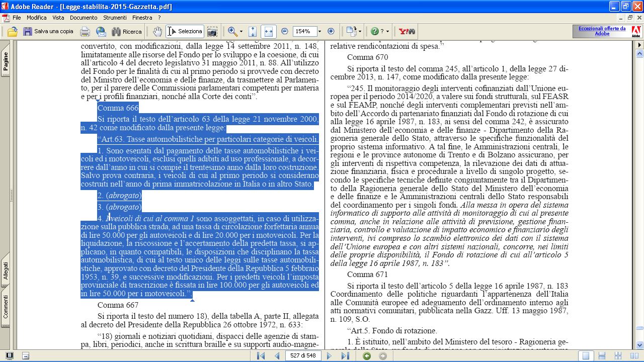Image resolution: width=644 pixels, height=362 pixels.
Task: Expand the help question mark dropdown
Action: click(x=387, y=31)
